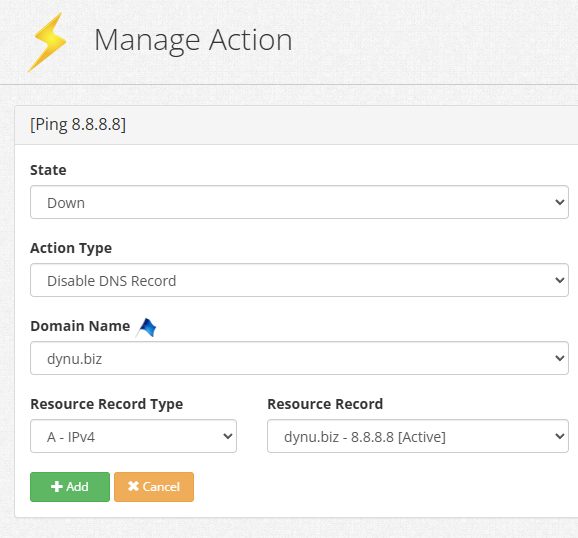Click the blue flag icon beside Domain Name
Screen dimensions: 578x538
pos(146,327)
